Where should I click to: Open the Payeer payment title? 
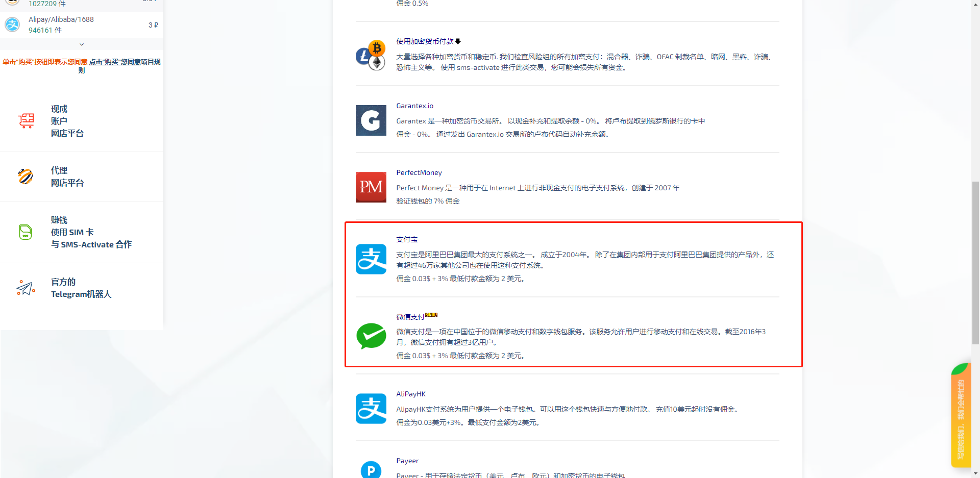coord(407,461)
